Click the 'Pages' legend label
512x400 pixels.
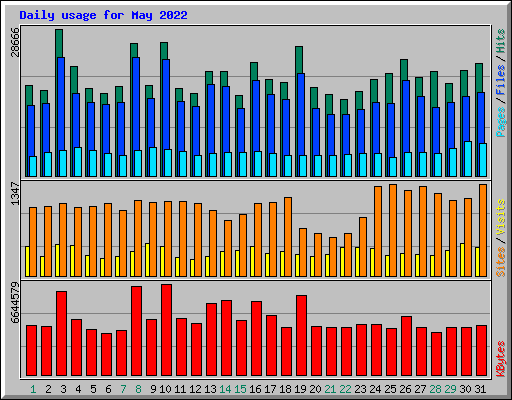pyautogui.click(x=501, y=122)
